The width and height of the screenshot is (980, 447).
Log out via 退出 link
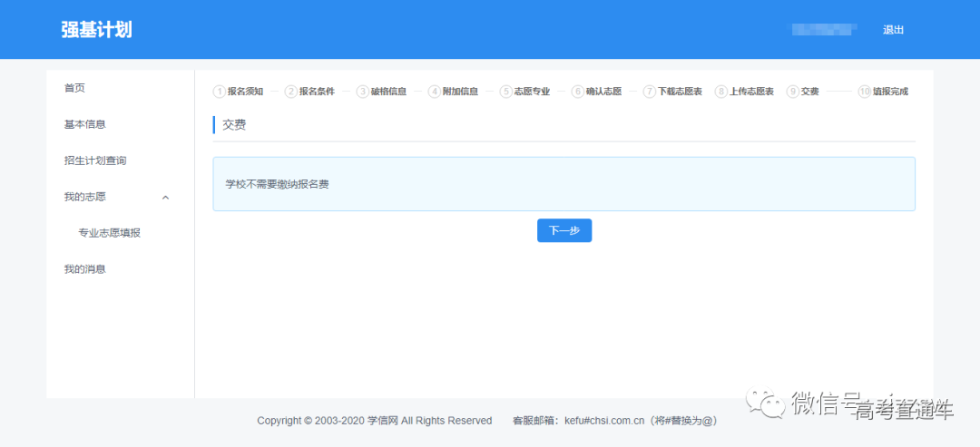pyautogui.click(x=893, y=30)
